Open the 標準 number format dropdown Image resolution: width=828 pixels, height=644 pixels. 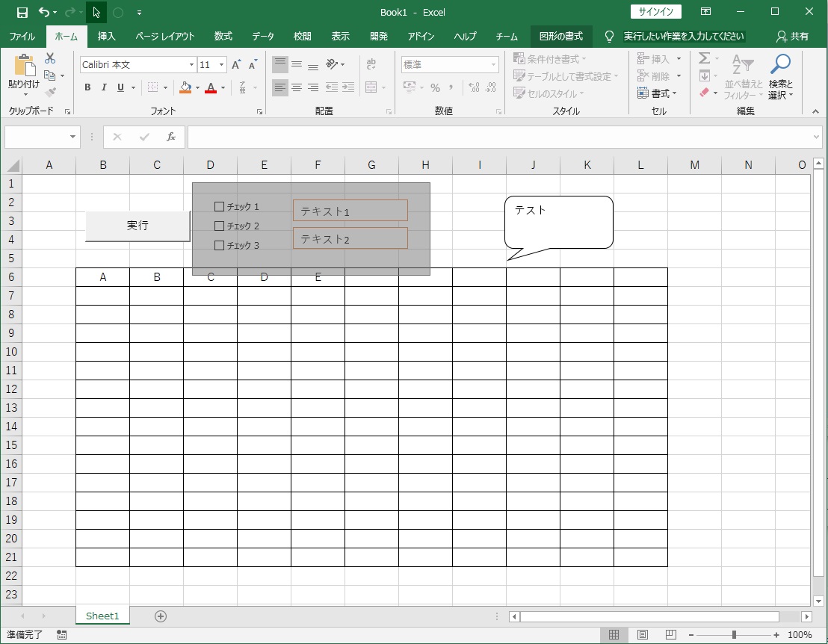click(493, 64)
